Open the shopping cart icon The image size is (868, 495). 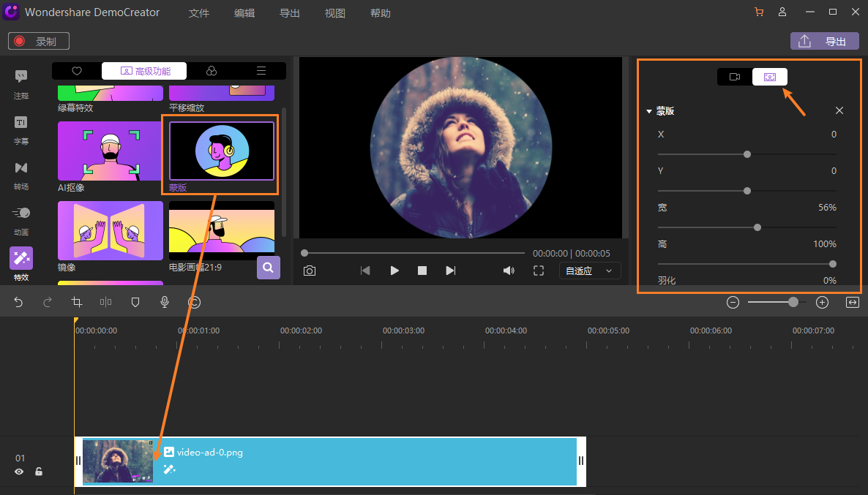pos(758,12)
